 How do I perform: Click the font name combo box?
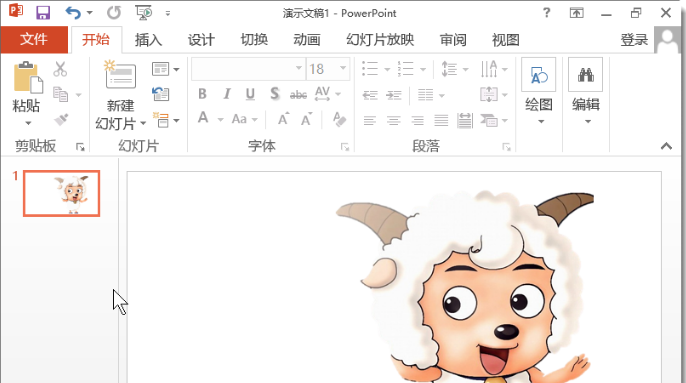[x=248, y=68]
